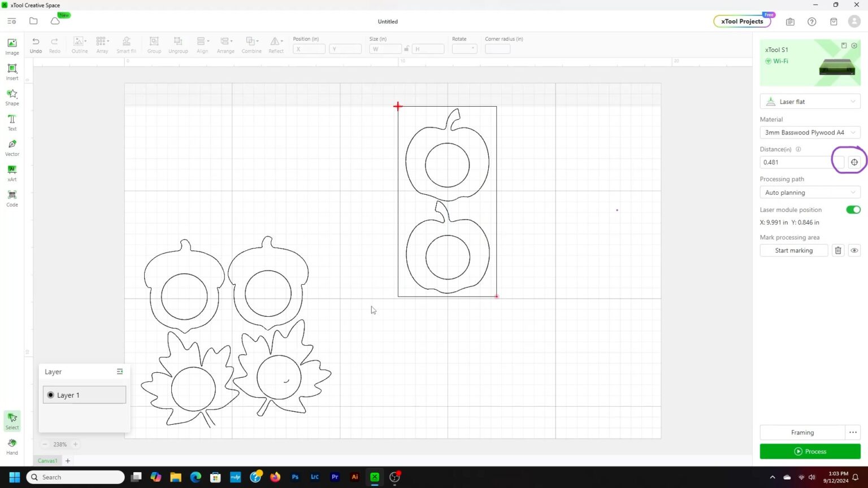Image resolution: width=868 pixels, height=488 pixels.
Task: Open the Material 3mm Basswood Plywood dropdown
Action: (x=810, y=133)
